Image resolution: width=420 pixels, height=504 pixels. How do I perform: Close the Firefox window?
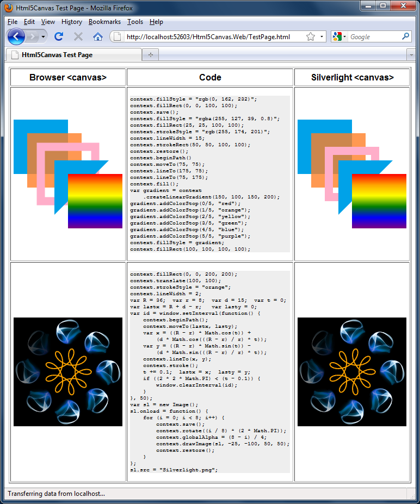pyautogui.click(x=403, y=6)
